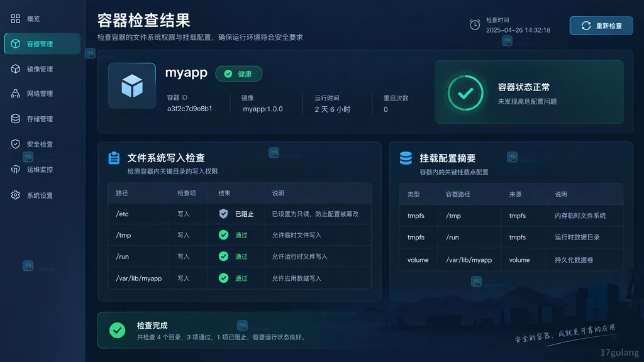This screenshot has width=644, height=362.
Task: Click the 已阻止 result for /etc
Action: [x=244, y=214]
